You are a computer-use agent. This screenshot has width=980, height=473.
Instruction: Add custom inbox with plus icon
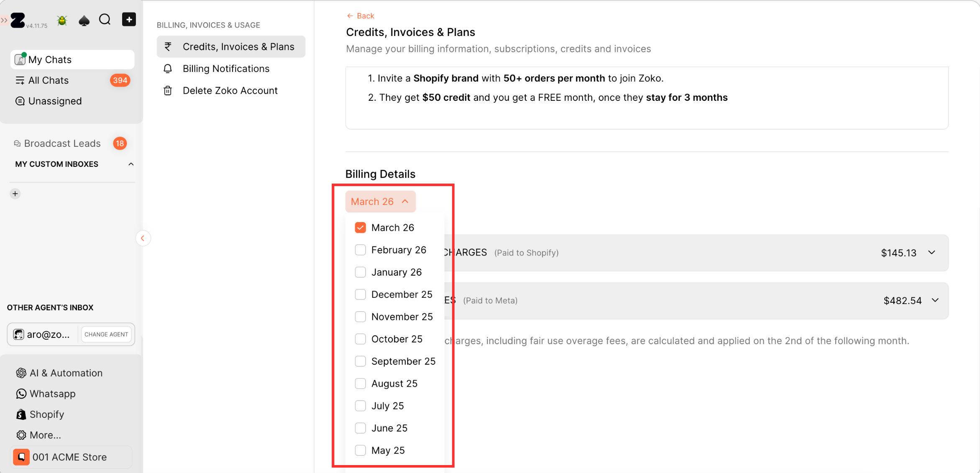[x=15, y=194]
